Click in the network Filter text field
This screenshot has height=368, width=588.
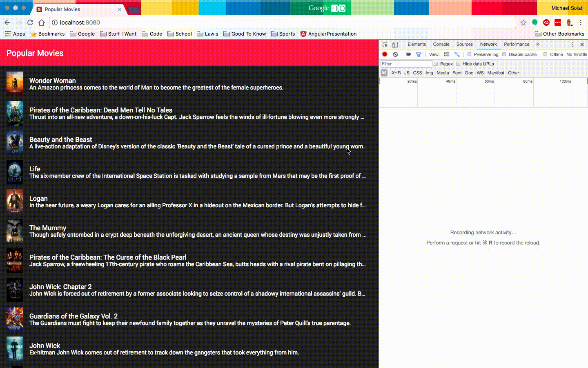406,64
